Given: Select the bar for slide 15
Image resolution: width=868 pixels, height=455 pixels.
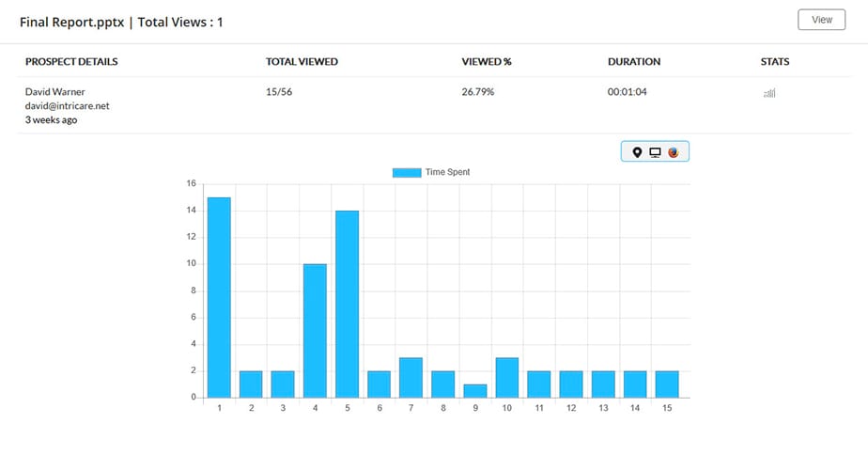Looking at the screenshot, I should pyautogui.click(x=667, y=384).
